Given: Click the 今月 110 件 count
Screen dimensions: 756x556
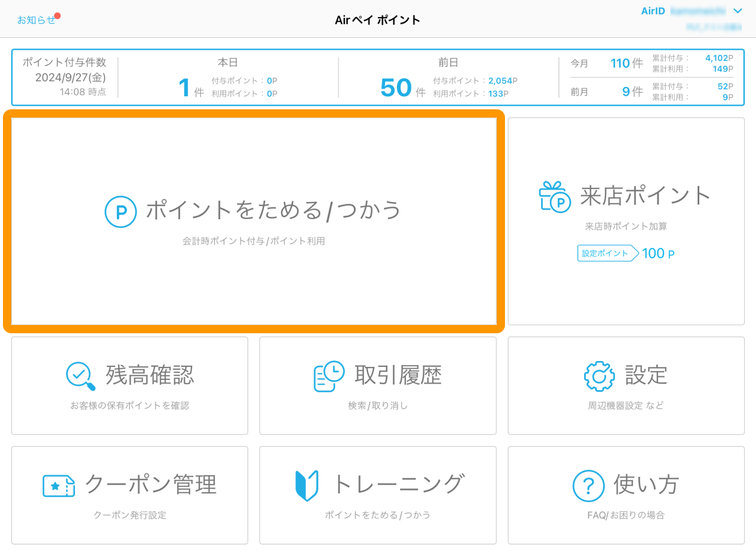Looking at the screenshot, I should (x=627, y=63).
